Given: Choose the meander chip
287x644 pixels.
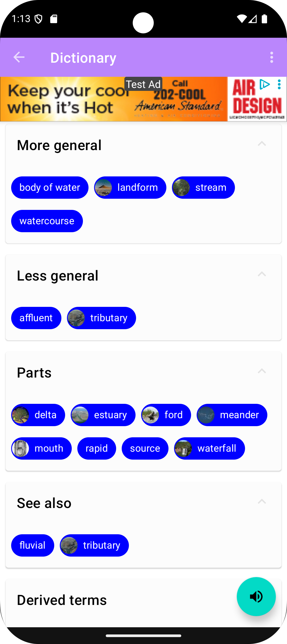Looking at the screenshot, I should pyautogui.click(x=232, y=415).
